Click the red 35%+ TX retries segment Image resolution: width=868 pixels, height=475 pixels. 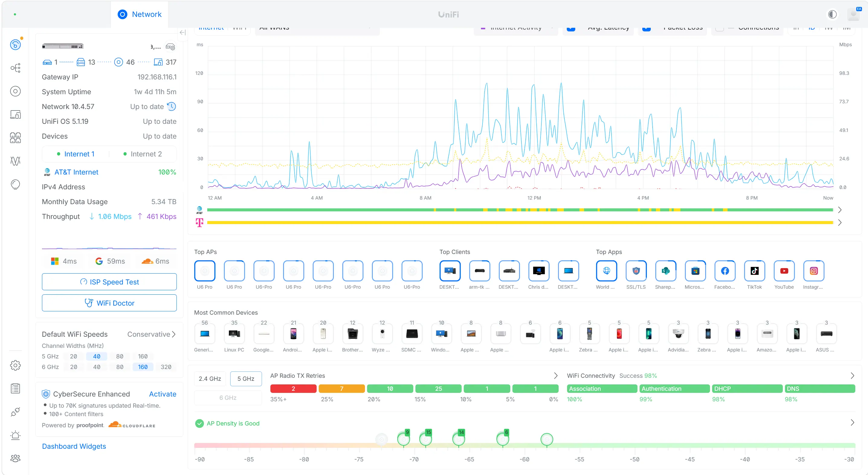(293, 389)
